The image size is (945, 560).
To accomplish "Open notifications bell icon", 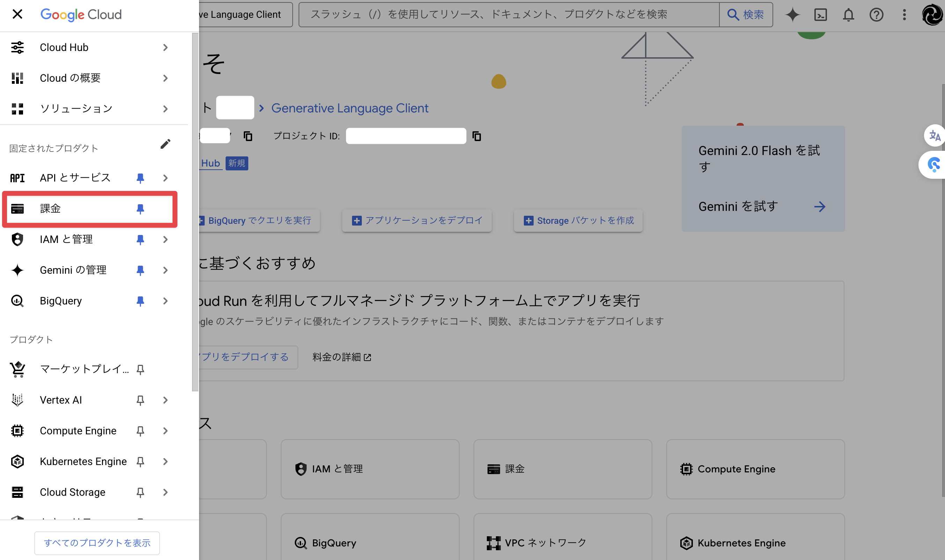I will point(848,15).
